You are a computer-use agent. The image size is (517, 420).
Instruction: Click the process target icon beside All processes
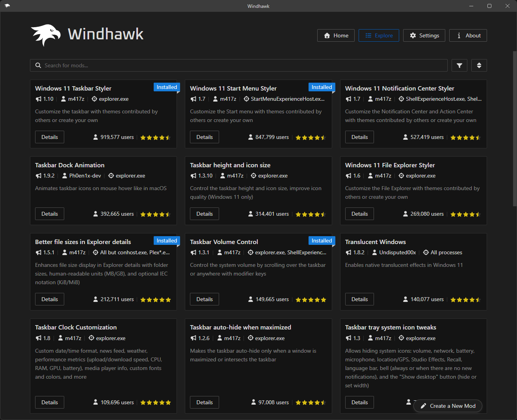[x=426, y=252]
